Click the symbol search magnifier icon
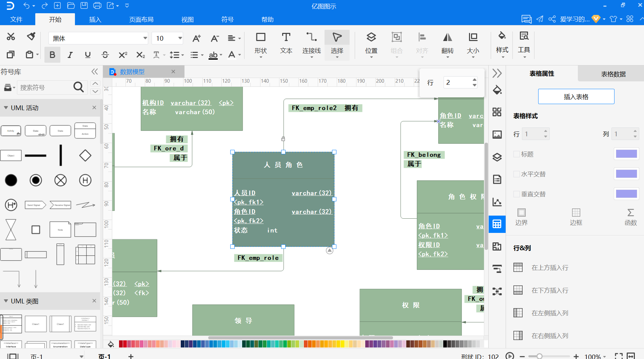 coord(78,87)
